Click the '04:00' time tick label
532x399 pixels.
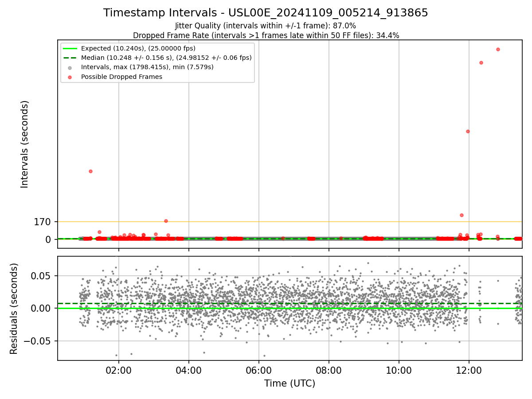tap(189, 370)
